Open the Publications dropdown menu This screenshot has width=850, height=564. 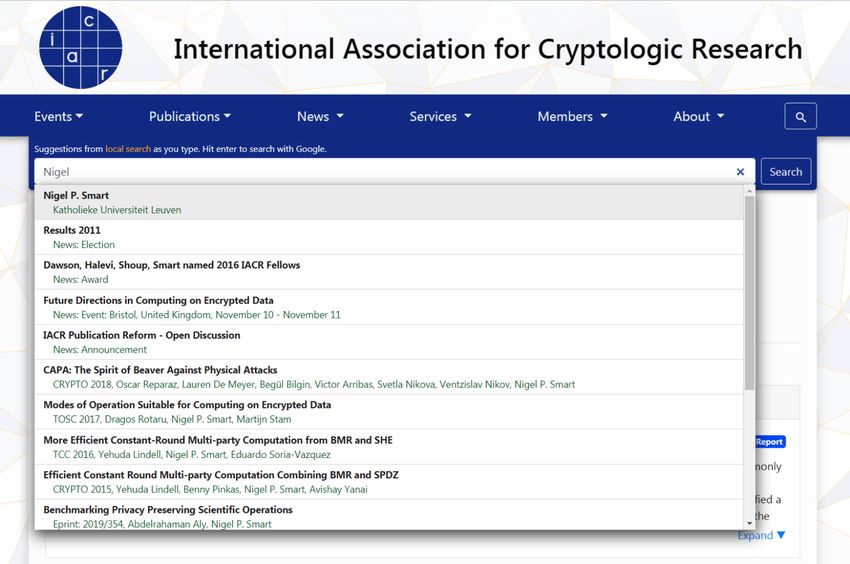(190, 116)
